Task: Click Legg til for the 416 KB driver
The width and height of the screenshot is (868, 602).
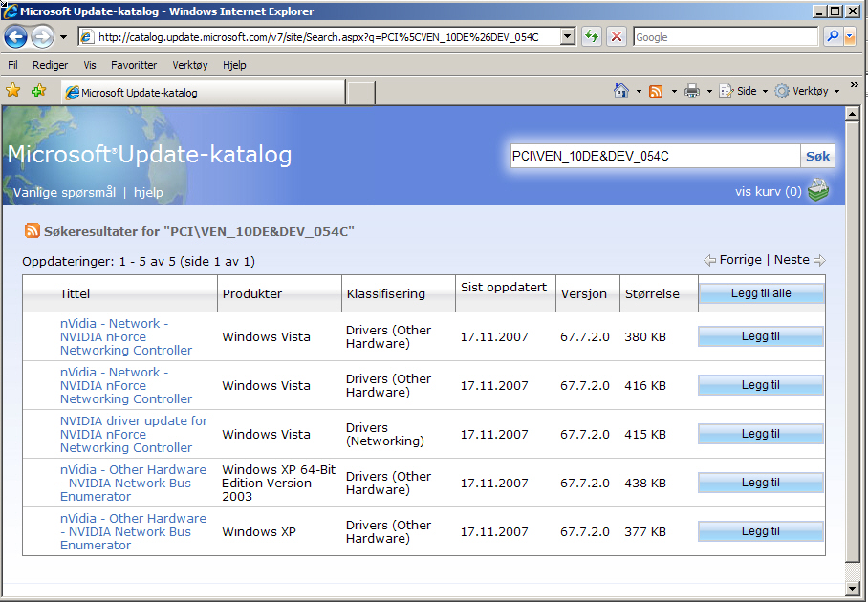Action: pos(761,385)
